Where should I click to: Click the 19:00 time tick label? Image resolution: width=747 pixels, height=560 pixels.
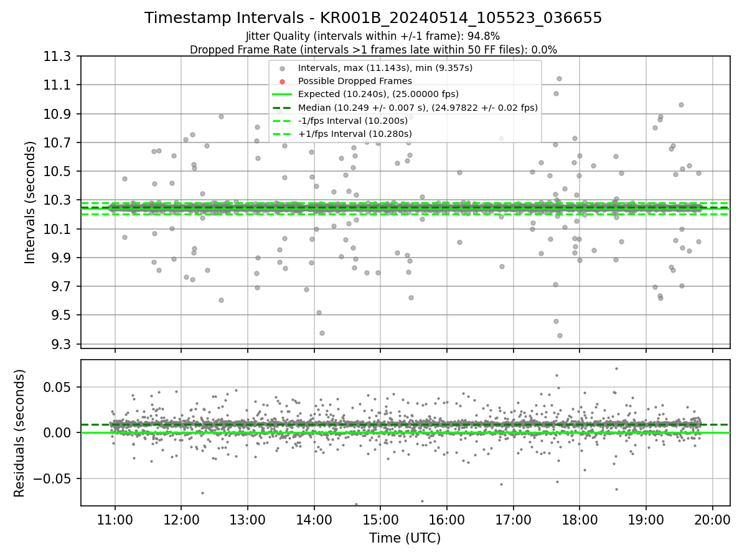coord(646,519)
